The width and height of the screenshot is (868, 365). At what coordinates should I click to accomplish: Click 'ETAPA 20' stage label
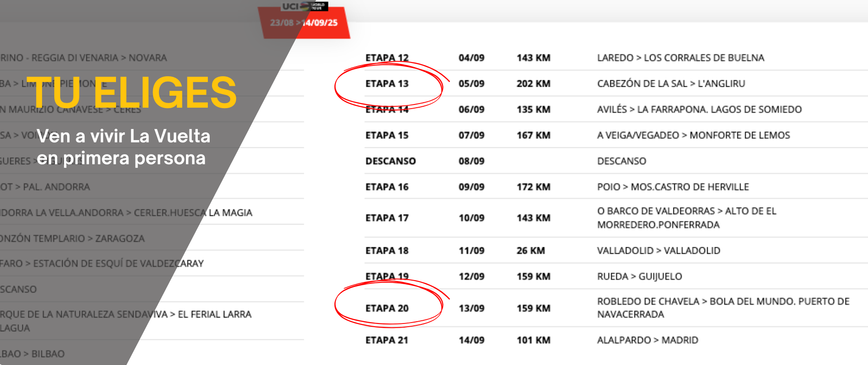[x=387, y=308]
